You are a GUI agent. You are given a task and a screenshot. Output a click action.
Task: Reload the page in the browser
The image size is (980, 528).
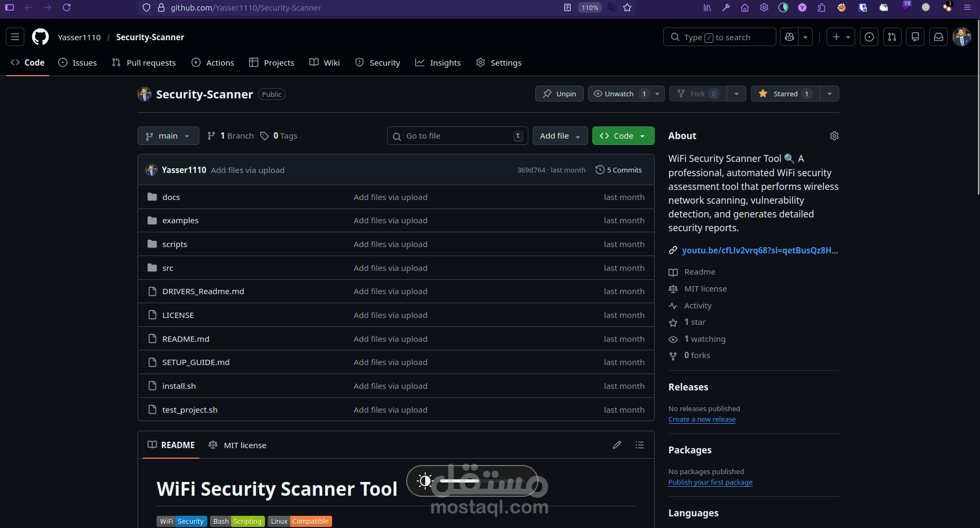tap(67, 7)
